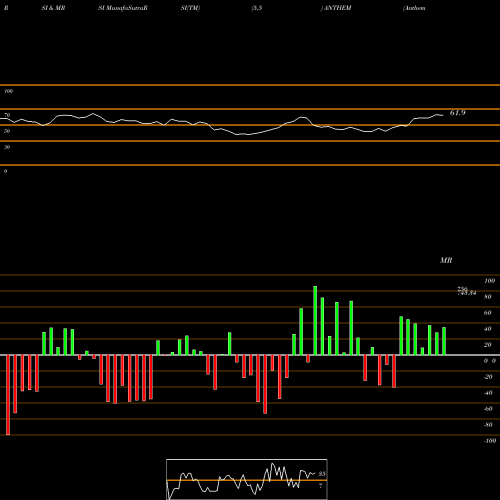Click the "SI MunafaSutraR" title text
This screenshot has width=500, height=500.
point(123,8)
